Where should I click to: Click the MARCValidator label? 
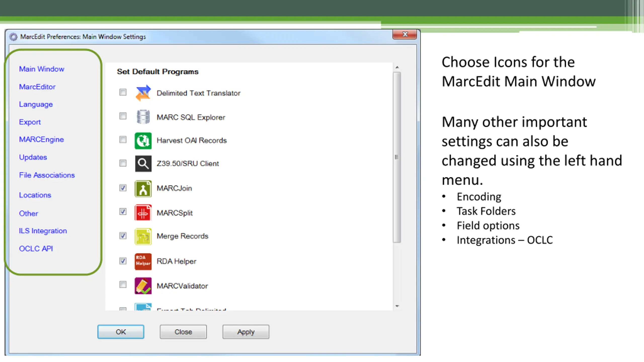(182, 286)
